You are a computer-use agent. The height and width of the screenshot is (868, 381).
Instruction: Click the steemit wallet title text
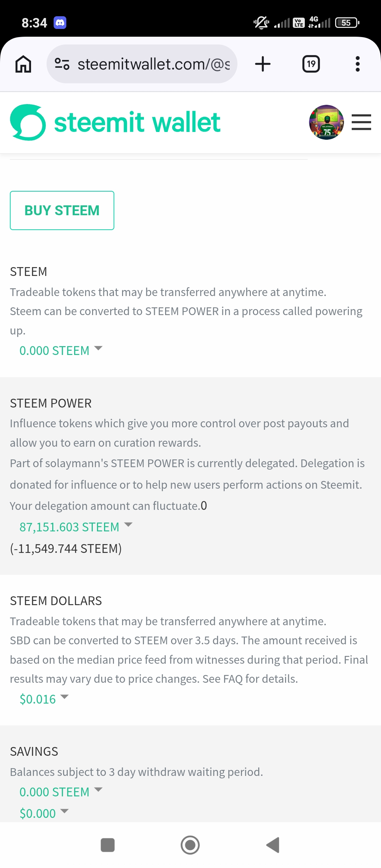(x=137, y=122)
